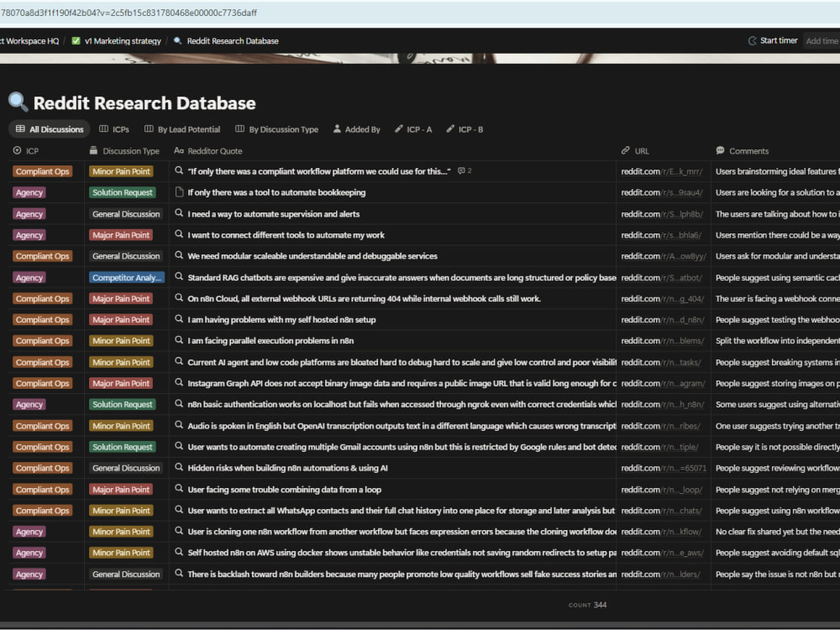Click Solution Request tag on bookkeeping row

(122, 192)
